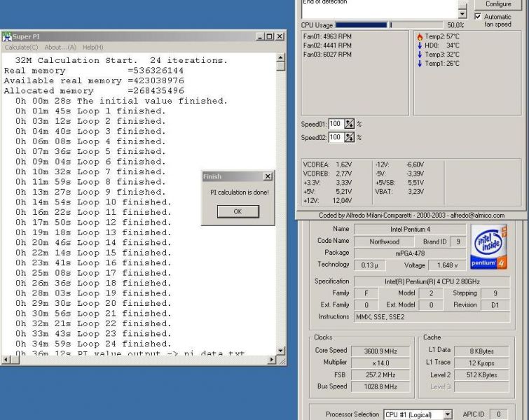Click the Code Name field Northwood
The width and height of the screenshot is (529, 420).
point(384,241)
